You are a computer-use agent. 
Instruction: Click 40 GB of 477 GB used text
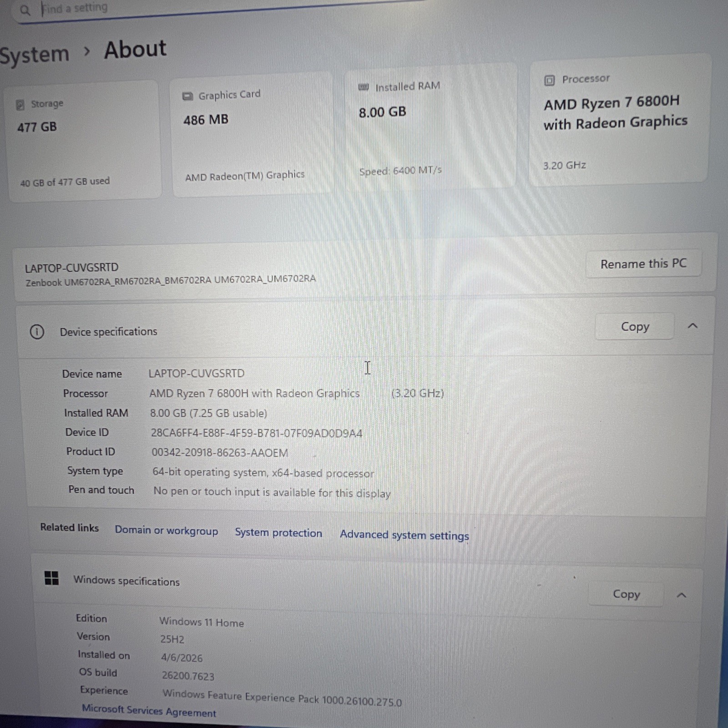coord(65,182)
